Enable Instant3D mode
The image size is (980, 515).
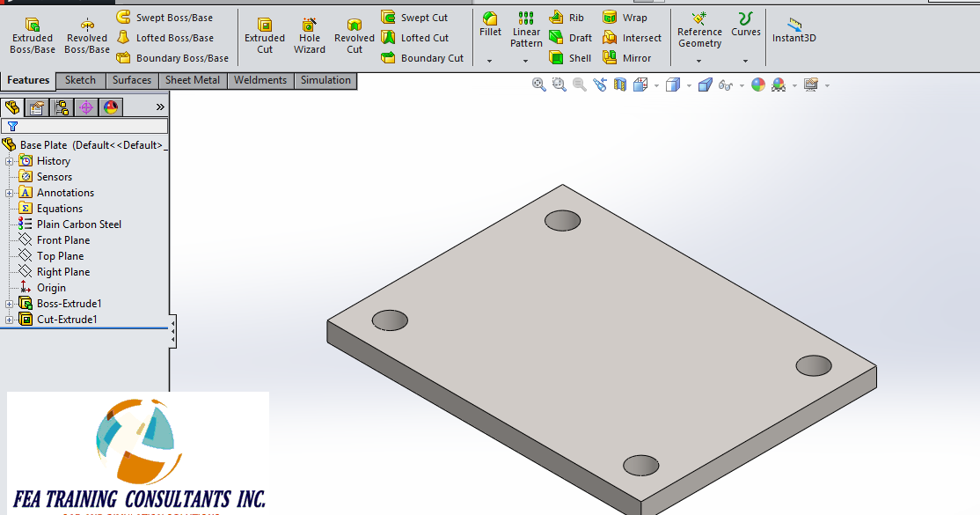tap(794, 33)
